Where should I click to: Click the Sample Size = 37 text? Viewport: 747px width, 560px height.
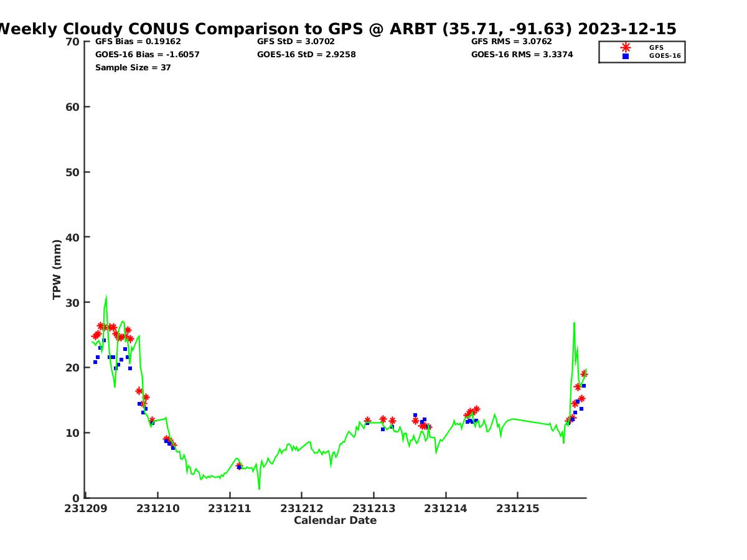[133, 67]
